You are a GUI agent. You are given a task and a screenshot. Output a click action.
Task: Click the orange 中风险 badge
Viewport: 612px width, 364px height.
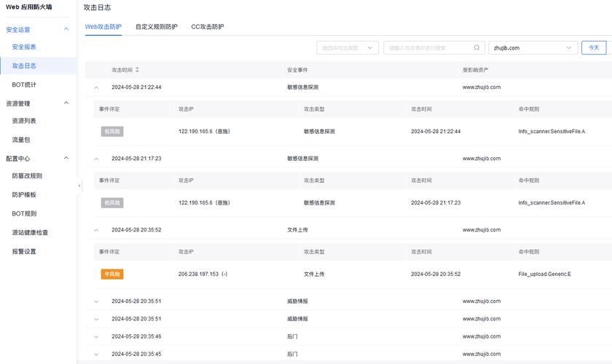click(x=112, y=274)
